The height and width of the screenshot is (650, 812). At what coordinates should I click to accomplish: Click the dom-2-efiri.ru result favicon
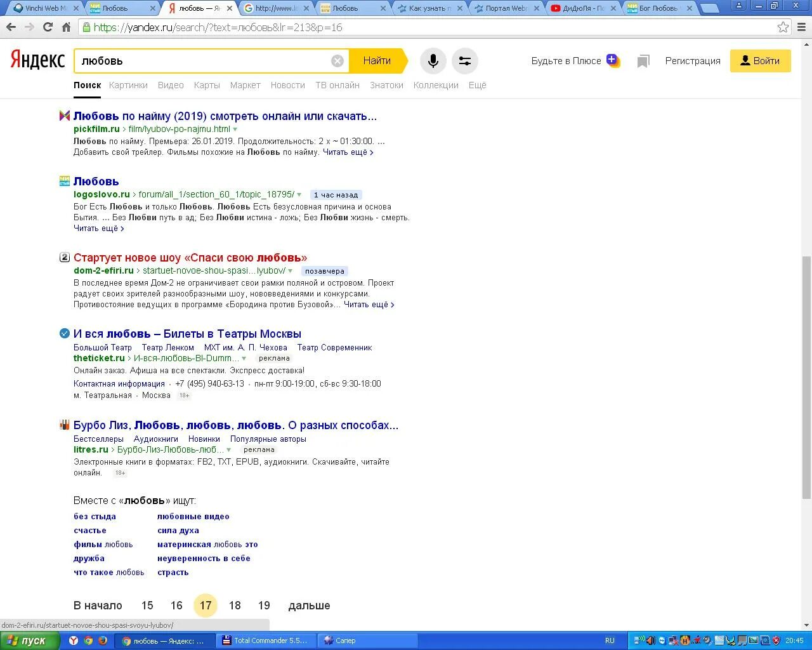pos(64,258)
